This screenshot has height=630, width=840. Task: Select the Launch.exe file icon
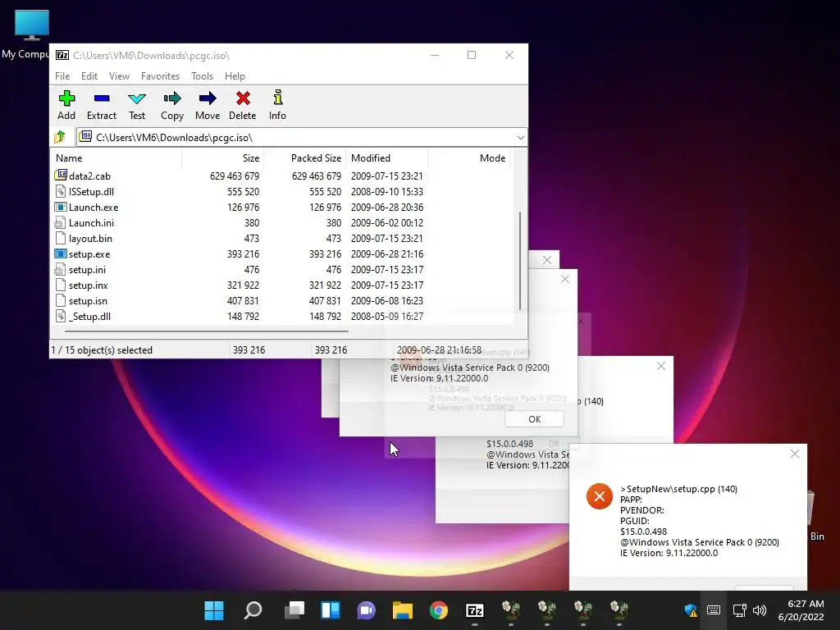coord(61,207)
